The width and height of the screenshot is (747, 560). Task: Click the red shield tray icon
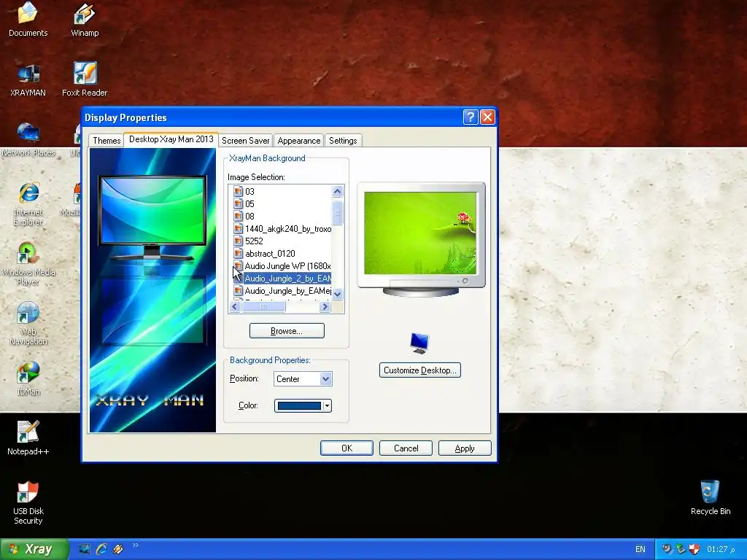tap(694, 549)
